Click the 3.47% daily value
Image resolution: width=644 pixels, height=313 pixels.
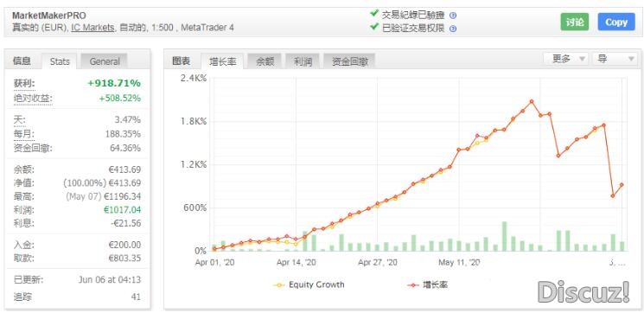tap(127, 120)
